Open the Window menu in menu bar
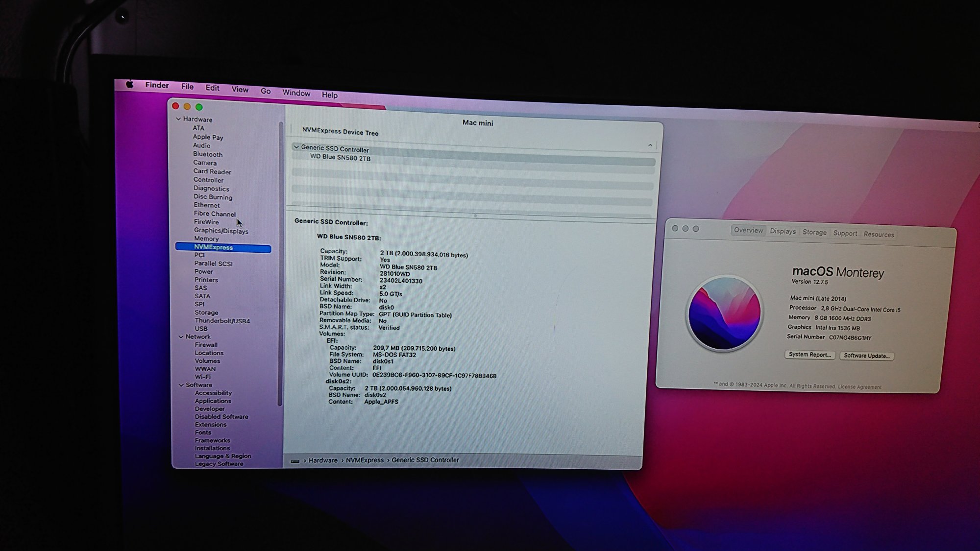Viewport: 980px width, 551px height. coord(296,93)
